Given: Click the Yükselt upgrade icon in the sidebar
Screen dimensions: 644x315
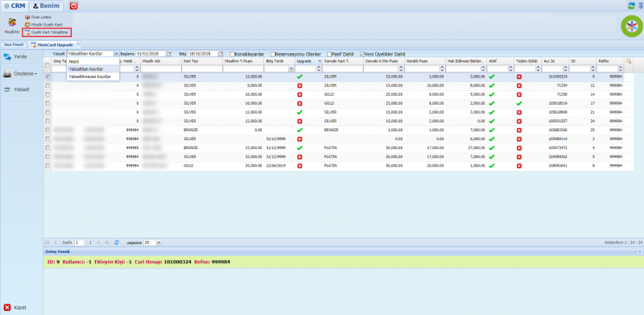Looking at the screenshot, I should 7,89.
